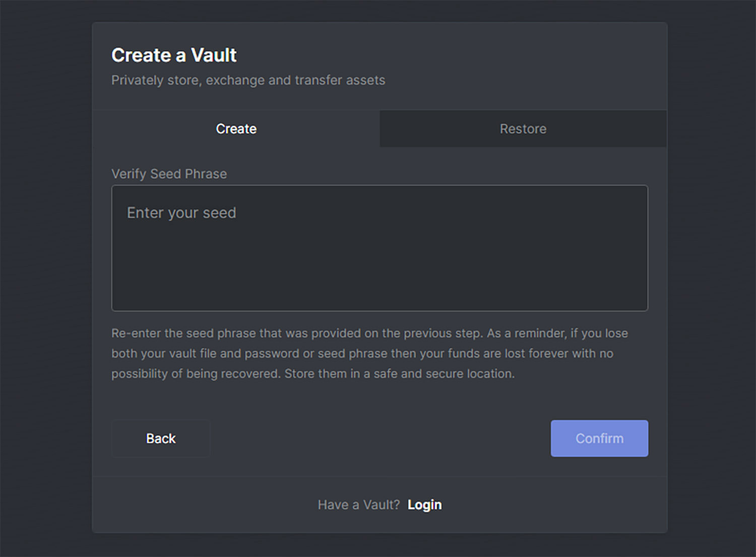This screenshot has width=756, height=557.
Task: Open the Login link
Action: pos(424,505)
